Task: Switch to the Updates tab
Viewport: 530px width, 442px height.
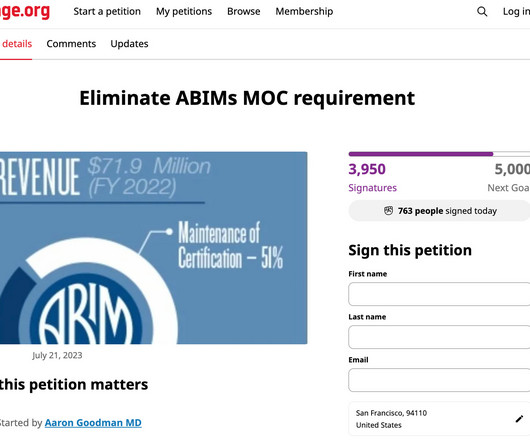Action: (x=129, y=44)
